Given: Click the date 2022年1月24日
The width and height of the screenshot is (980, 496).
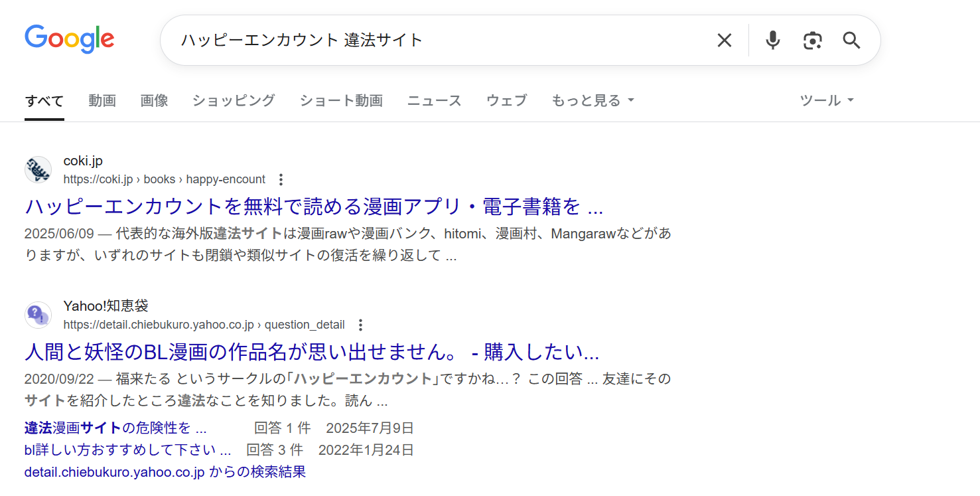Looking at the screenshot, I should (366, 450).
